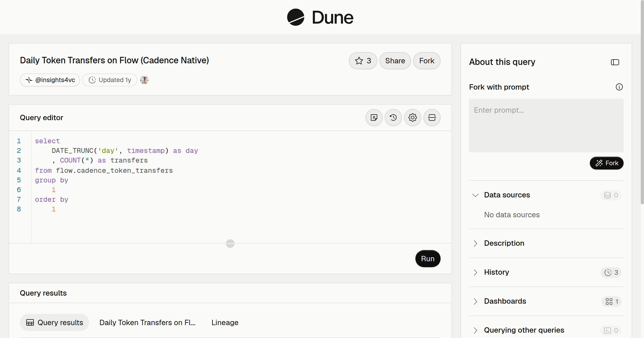Open query editor settings gear
644x338 pixels.
(413, 117)
